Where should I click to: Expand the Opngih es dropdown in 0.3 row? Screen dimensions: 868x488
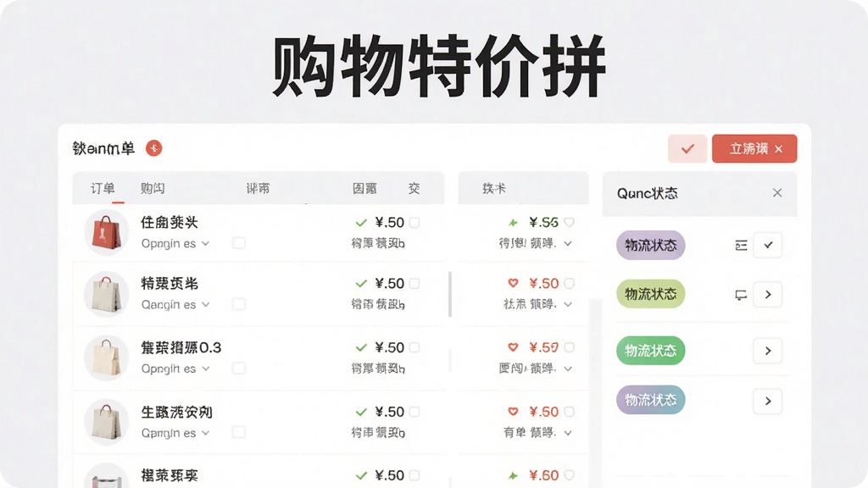click(x=205, y=369)
